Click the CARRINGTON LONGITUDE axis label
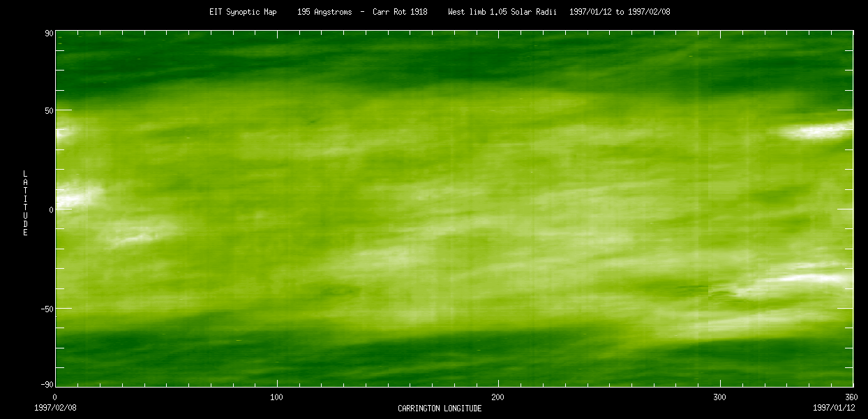Viewport: 868px width, 419px height. point(440,408)
